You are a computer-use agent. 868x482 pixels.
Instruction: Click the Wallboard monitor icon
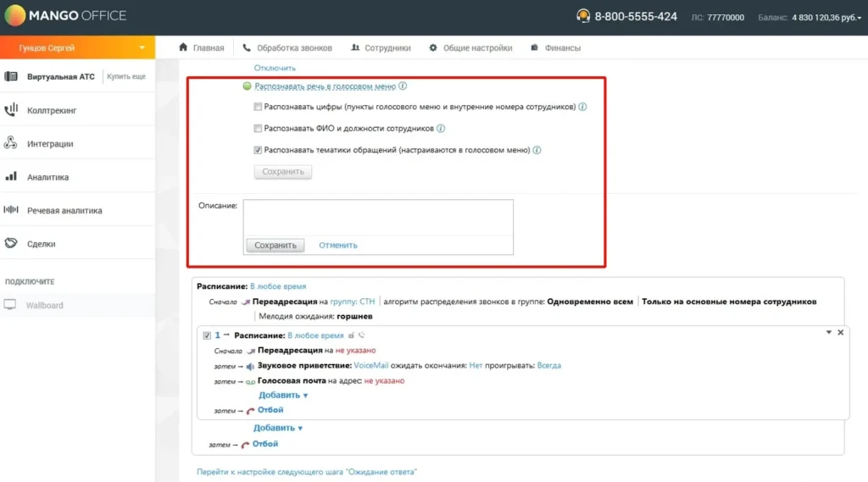(x=10, y=305)
